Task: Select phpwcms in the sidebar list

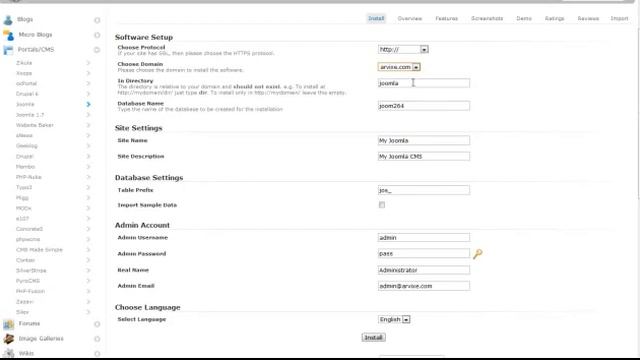Action: point(28,239)
